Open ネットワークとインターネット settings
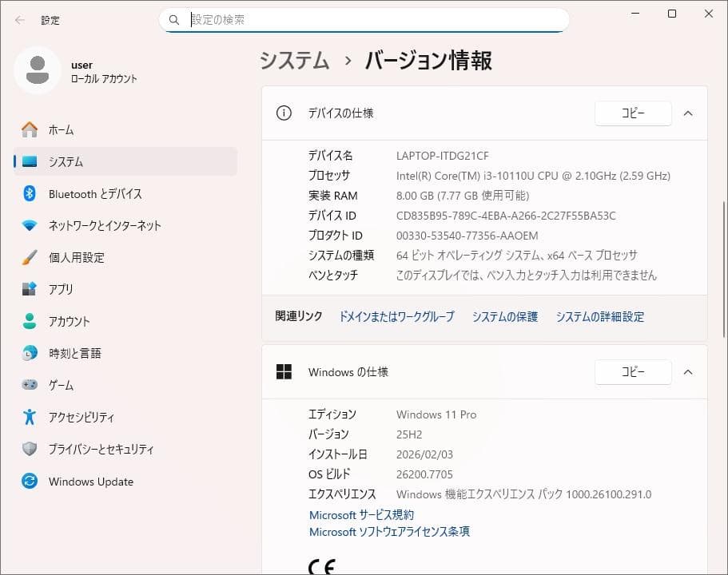Viewport: 728px width, 575px height. coord(104,225)
